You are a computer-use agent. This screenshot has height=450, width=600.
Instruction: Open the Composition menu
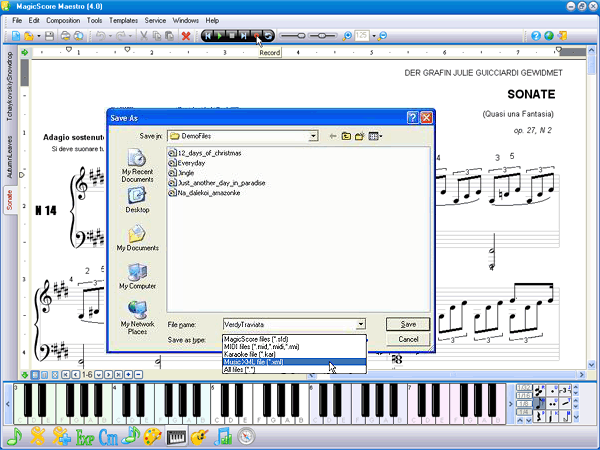coord(63,20)
